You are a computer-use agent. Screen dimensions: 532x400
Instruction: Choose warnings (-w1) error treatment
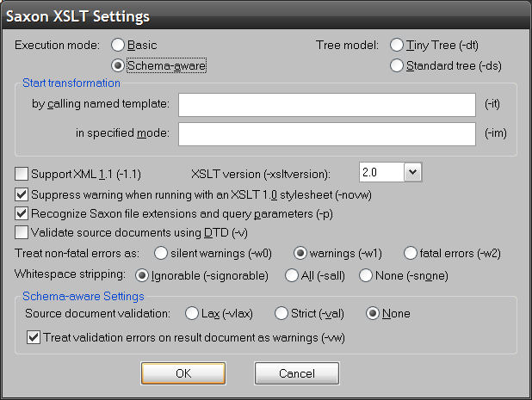click(x=301, y=253)
